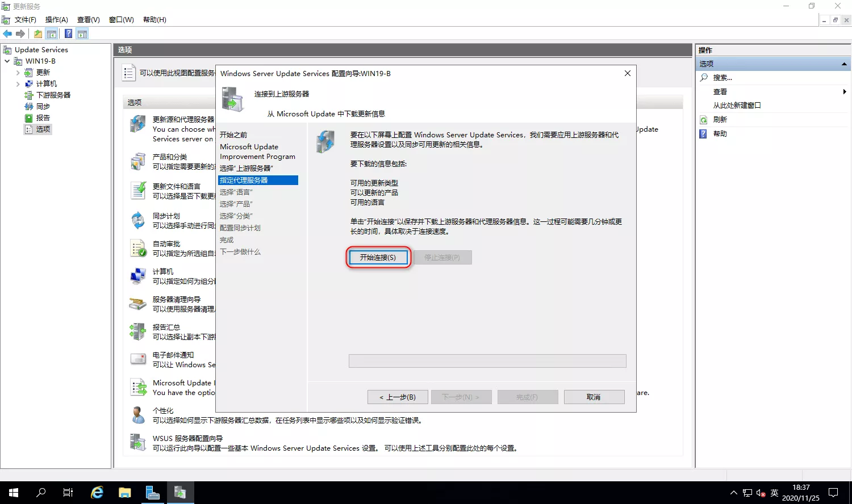Collapse the WIN19-B server node
The image size is (852, 504).
tap(7, 61)
